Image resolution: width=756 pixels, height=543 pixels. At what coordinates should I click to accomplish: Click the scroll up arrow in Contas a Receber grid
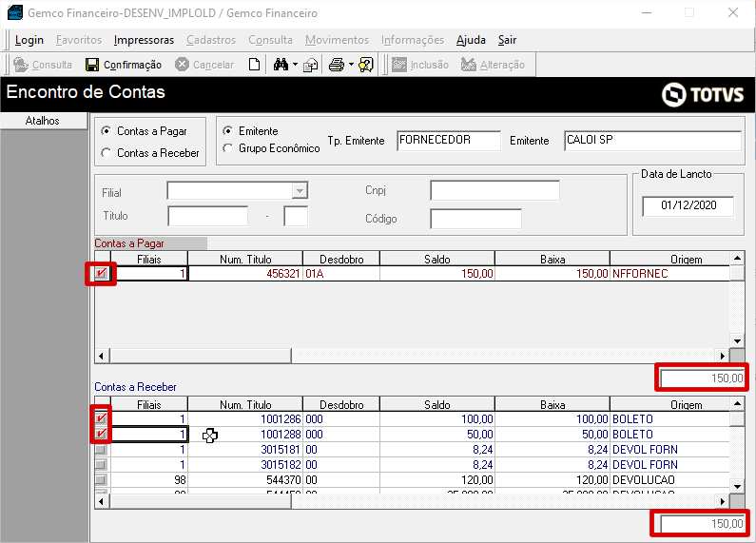coord(737,403)
